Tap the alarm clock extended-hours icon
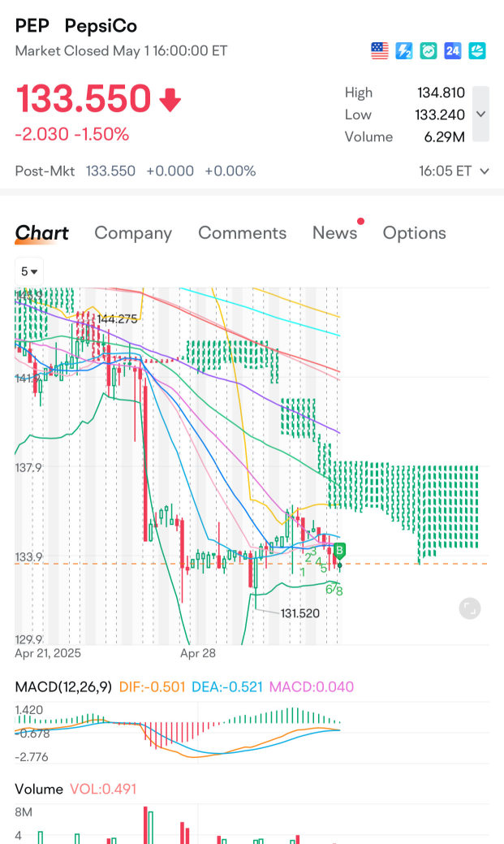This screenshot has width=504, height=844. 429,51
